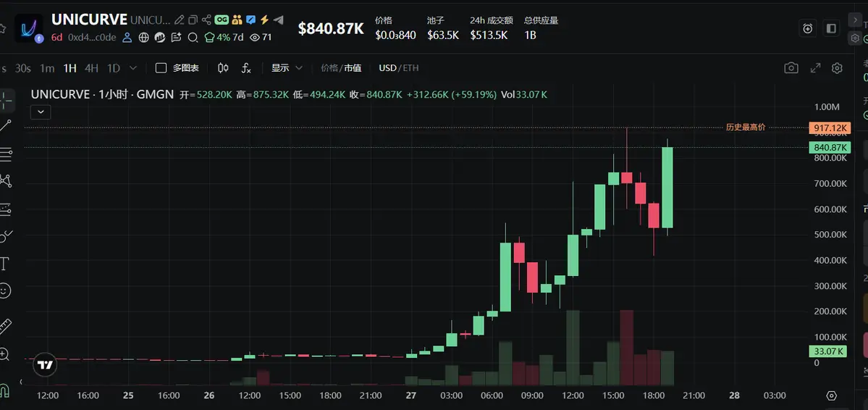The width and height of the screenshot is (868, 410).
Task: Click the yellow people group icon
Action: (x=237, y=20)
